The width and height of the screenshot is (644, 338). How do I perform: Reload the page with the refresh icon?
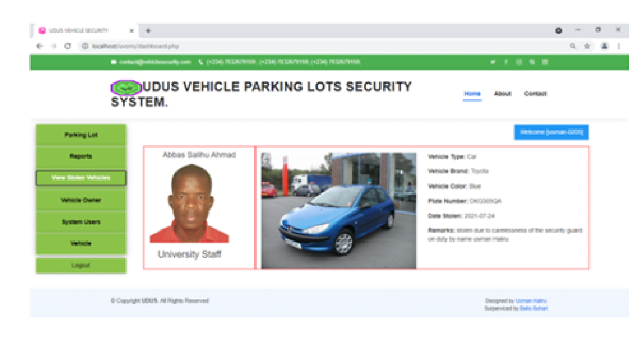(x=68, y=46)
